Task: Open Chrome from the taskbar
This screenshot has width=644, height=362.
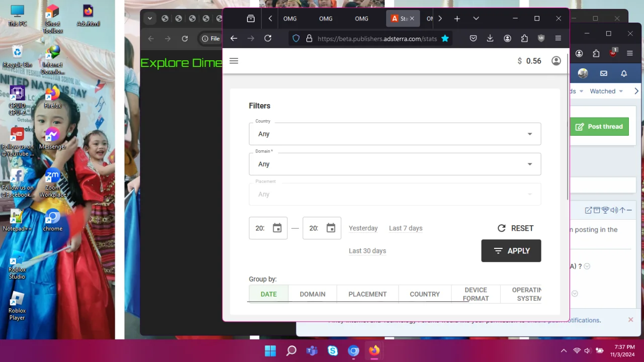Action: (x=354, y=351)
